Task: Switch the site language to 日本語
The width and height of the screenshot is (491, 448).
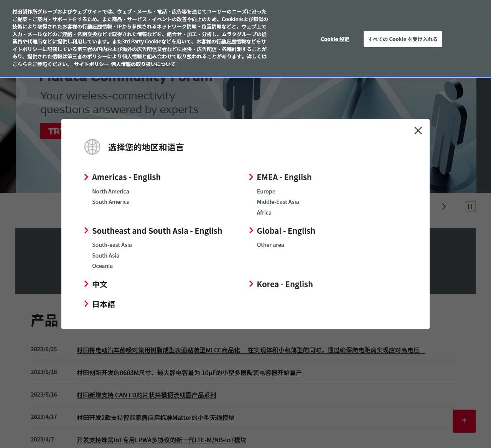Action: pos(104,304)
